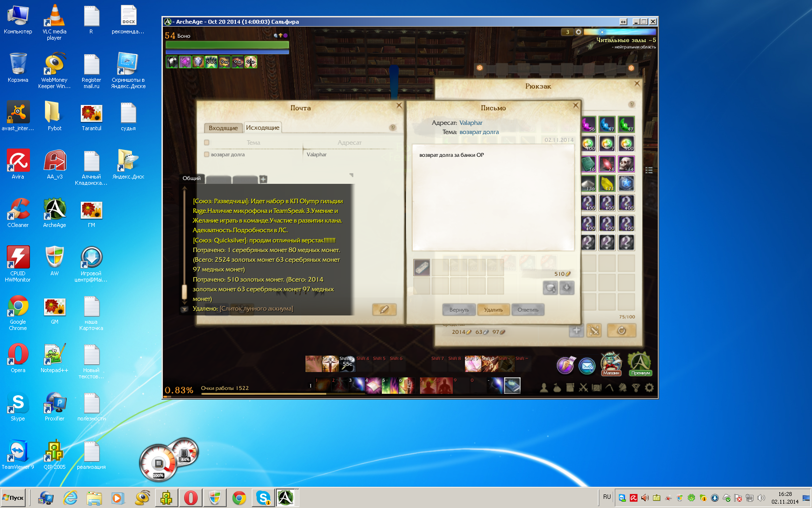The image size is (812, 508).
Task: Click the circular refresh button in Рюкзак
Action: [x=622, y=331]
